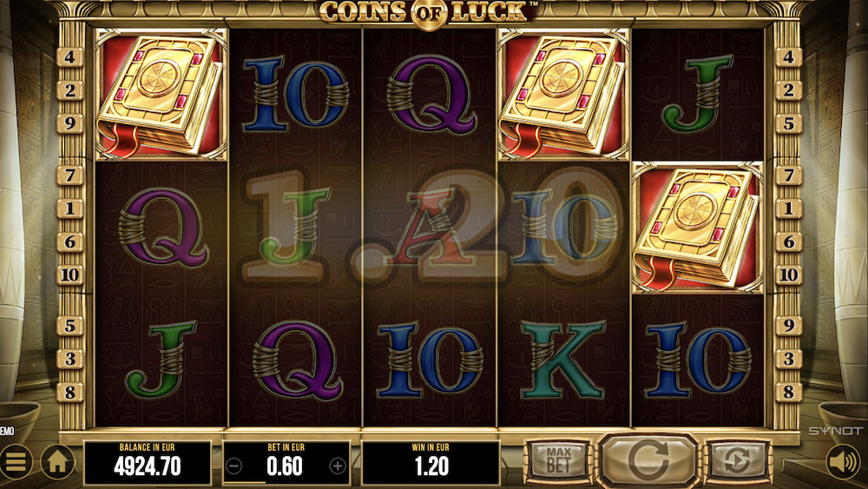Go to home via house icon

click(57, 461)
